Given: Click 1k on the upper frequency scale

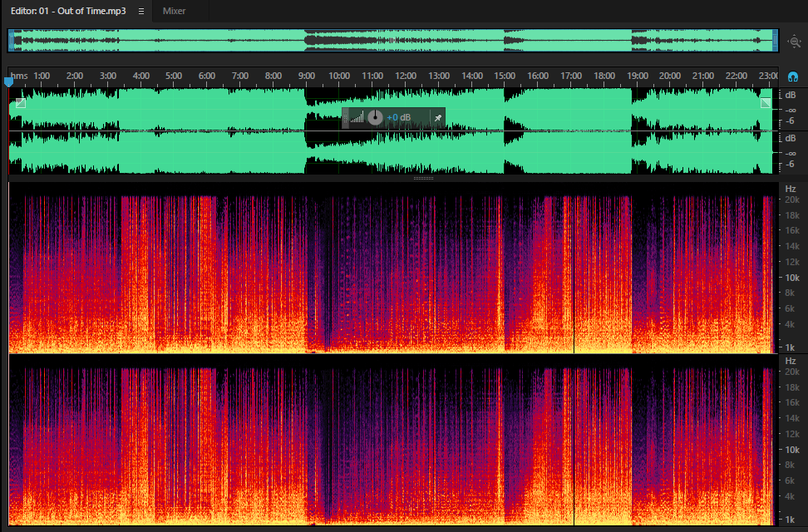Looking at the screenshot, I should pos(790,348).
